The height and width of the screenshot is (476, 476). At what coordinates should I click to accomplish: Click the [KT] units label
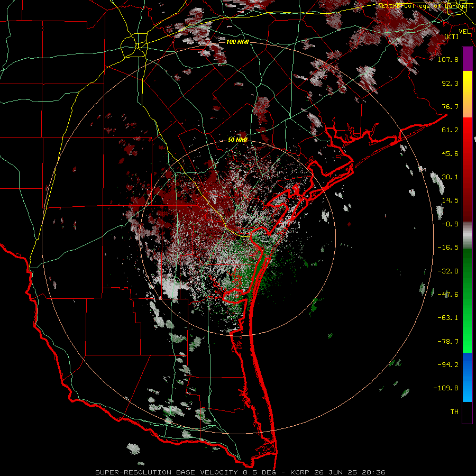pyautogui.click(x=452, y=36)
